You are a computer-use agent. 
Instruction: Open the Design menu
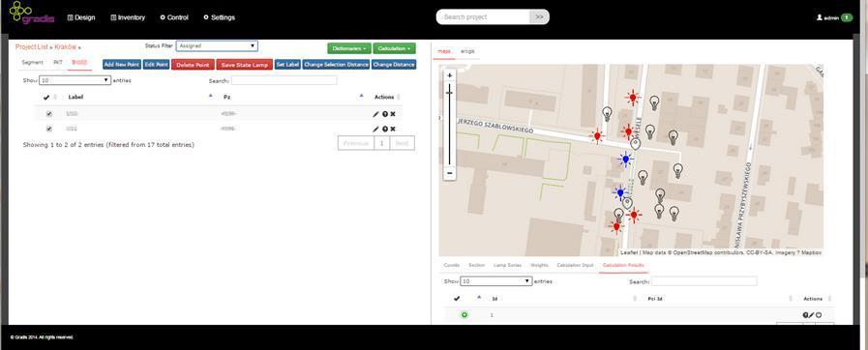coord(81,17)
